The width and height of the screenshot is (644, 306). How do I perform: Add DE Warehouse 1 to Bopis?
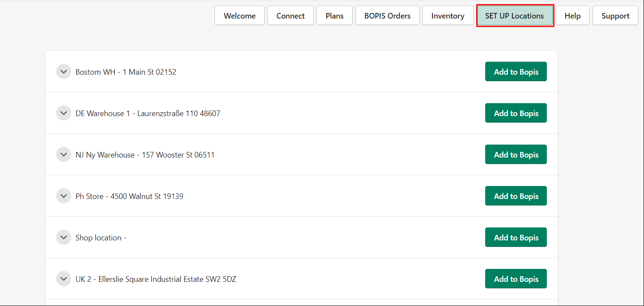516,113
